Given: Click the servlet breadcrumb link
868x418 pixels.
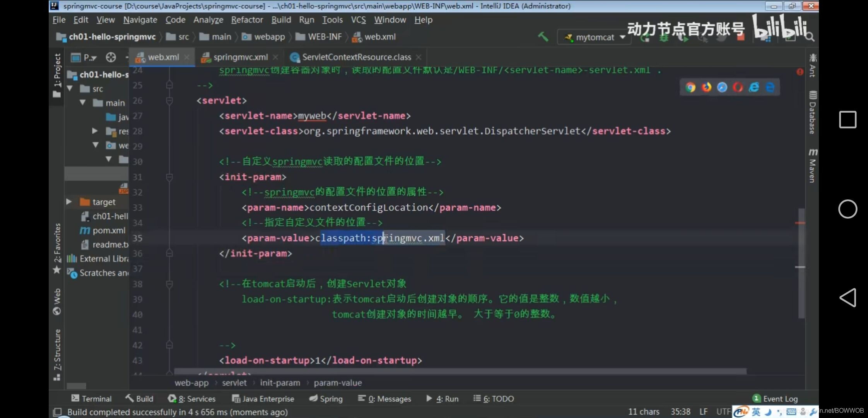Looking at the screenshot, I should coord(234,382).
